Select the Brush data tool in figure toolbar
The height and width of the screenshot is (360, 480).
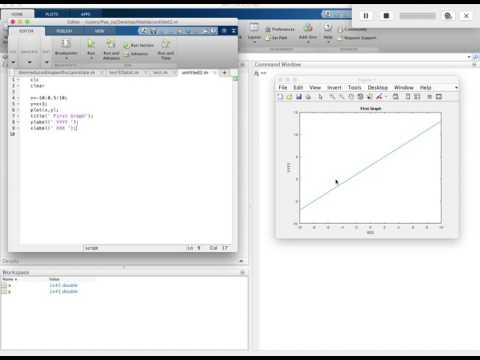[x=379, y=97]
